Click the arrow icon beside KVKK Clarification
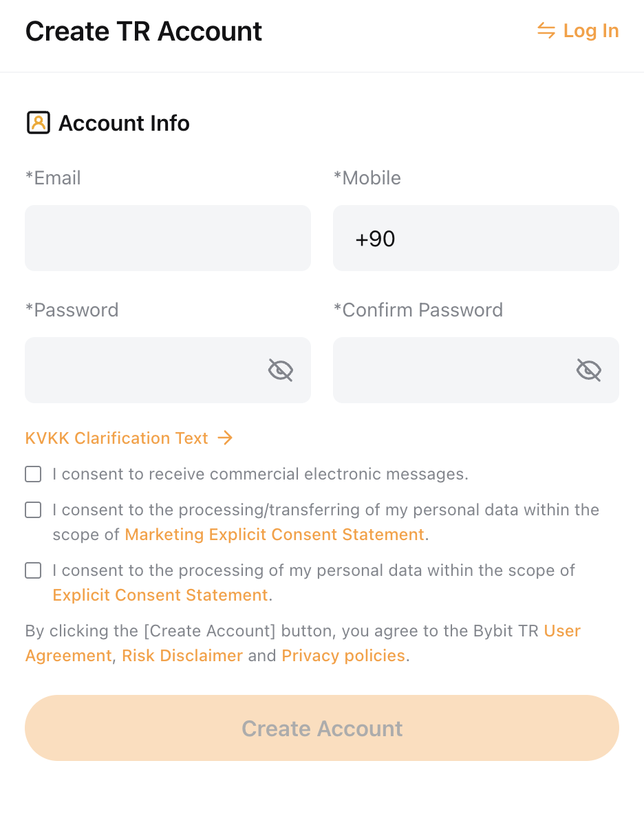 [225, 438]
